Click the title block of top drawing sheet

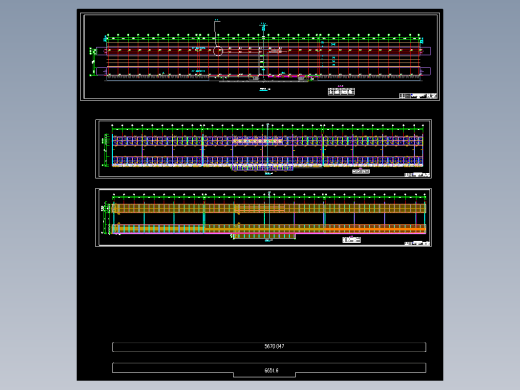tap(418, 96)
